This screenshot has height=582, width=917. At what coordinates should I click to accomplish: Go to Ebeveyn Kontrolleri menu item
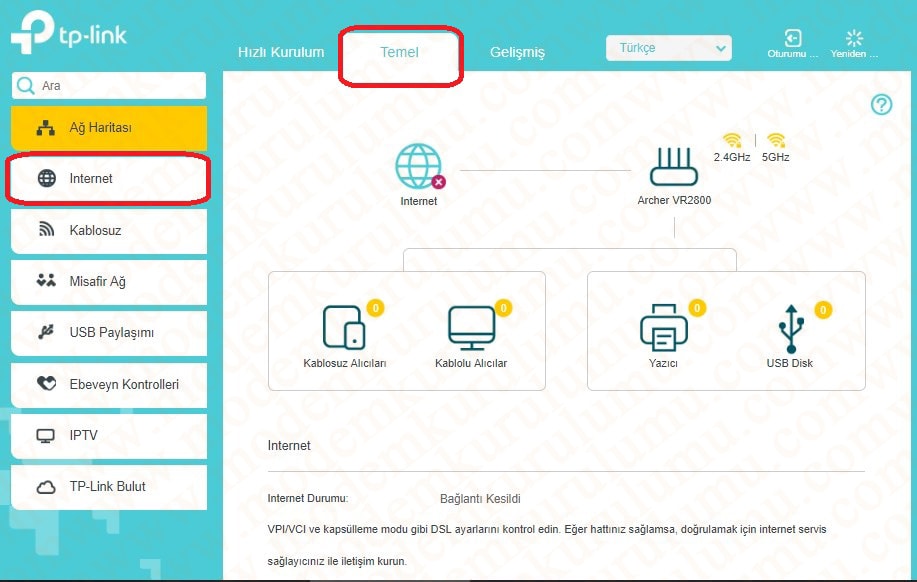(x=108, y=384)
